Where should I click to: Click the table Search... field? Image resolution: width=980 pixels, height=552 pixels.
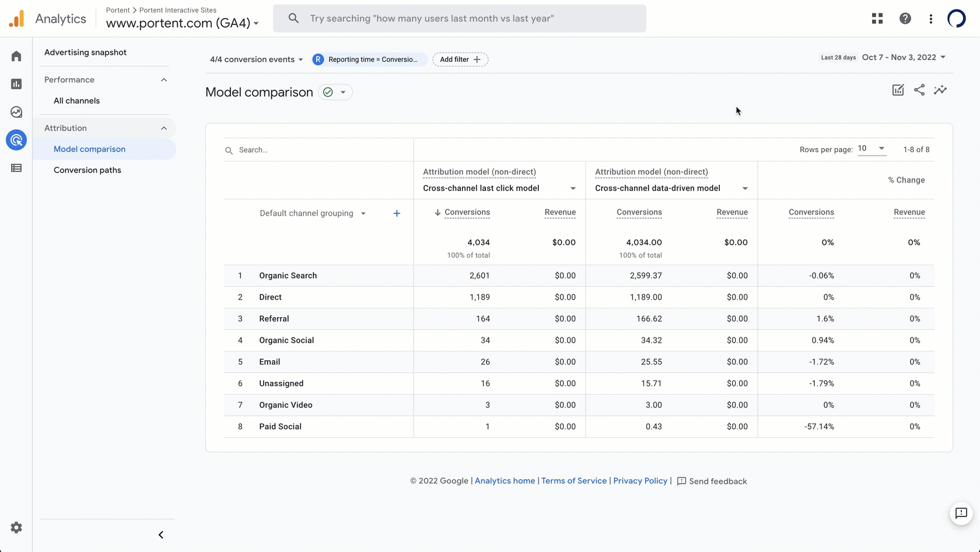point(318,150)
